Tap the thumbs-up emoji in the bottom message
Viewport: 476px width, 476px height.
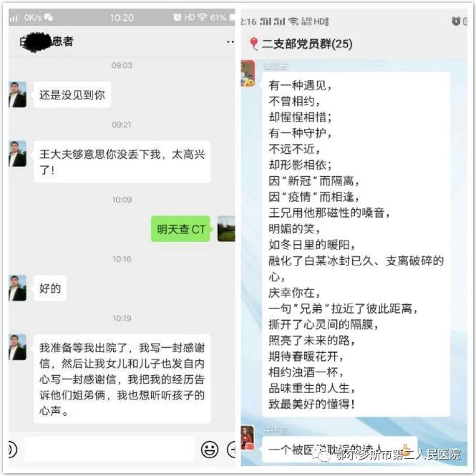point(405,449)
